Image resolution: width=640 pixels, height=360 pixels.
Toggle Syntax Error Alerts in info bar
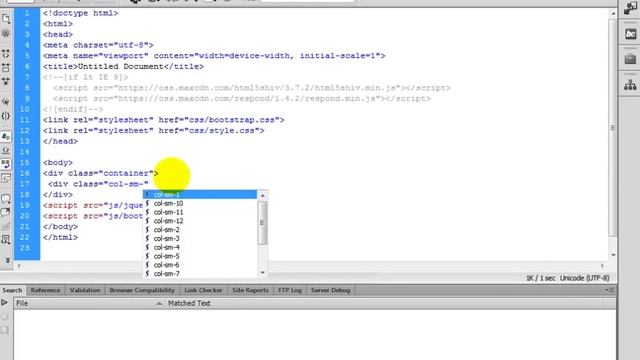click(x=6, y=178)
